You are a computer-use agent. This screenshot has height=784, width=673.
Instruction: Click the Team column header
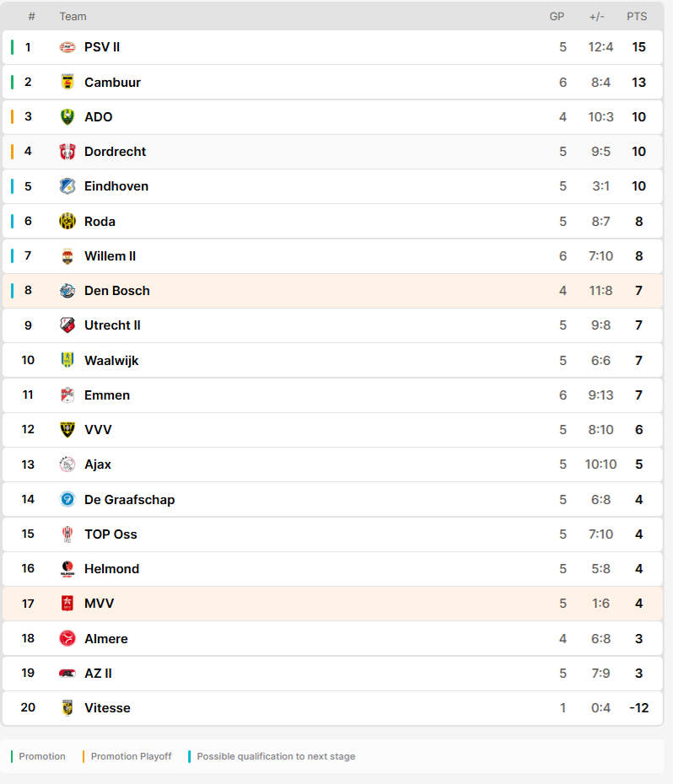(x=73, y=17)
